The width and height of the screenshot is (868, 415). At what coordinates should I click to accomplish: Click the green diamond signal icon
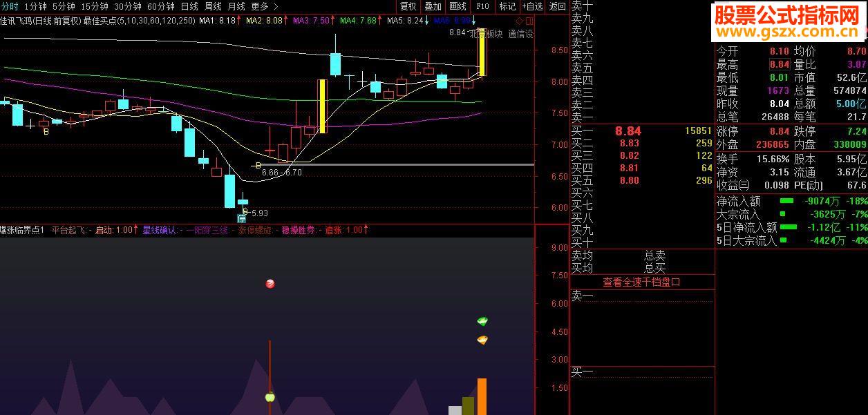point(482,321)
